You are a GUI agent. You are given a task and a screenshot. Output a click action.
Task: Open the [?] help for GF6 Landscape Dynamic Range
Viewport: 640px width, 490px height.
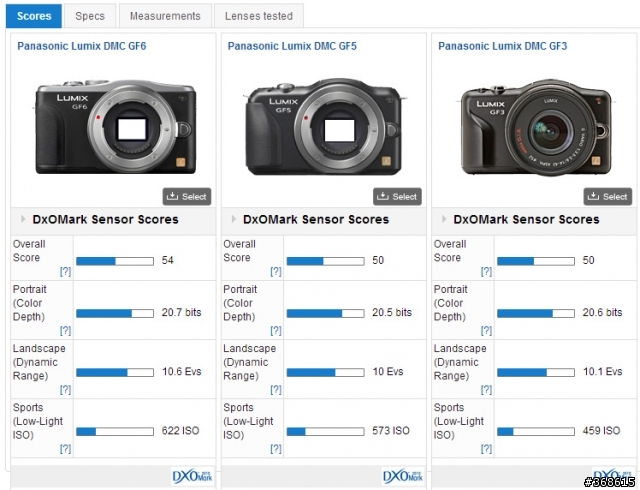(x=65, y=390)
